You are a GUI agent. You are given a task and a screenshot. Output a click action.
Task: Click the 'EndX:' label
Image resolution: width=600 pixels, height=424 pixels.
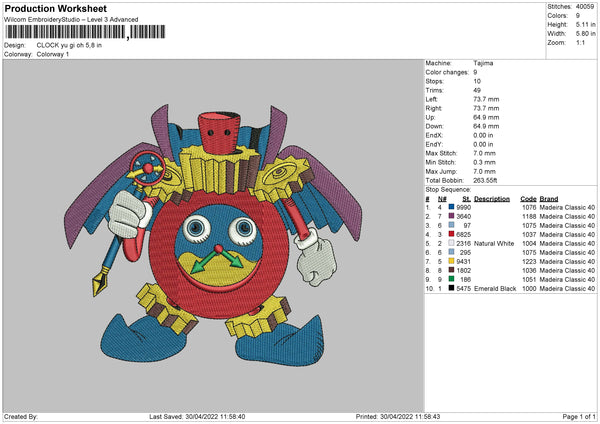434,135
